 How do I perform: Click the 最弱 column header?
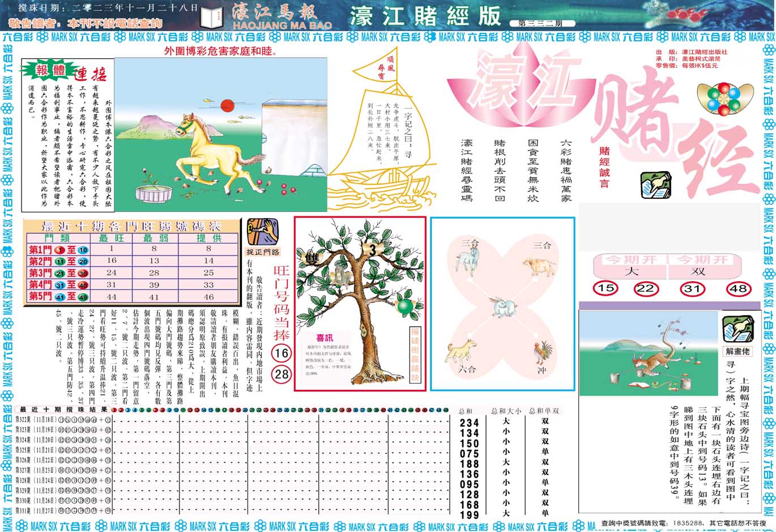tap(155, 238)
